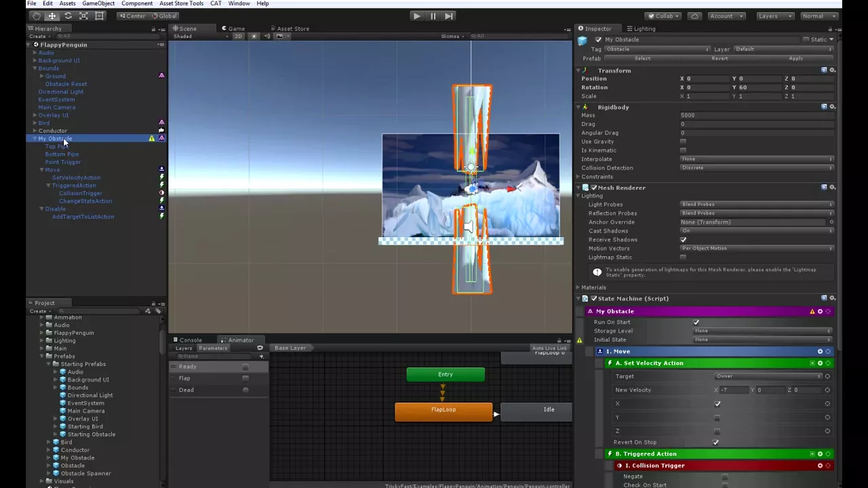The height and width of the screenshot is (488, 868).
Task: Select the Move tool in the toolbar
Action: pyautogui.click(x=52, y=16)
